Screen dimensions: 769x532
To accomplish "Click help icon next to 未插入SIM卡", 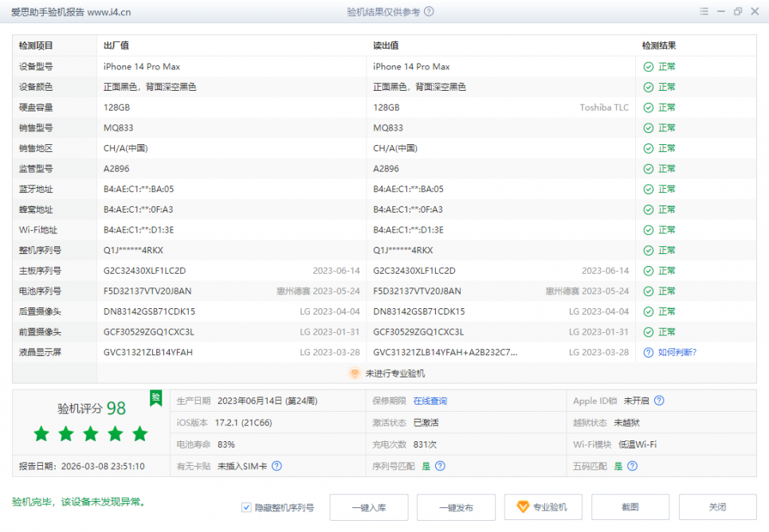I will click(277, 466).
